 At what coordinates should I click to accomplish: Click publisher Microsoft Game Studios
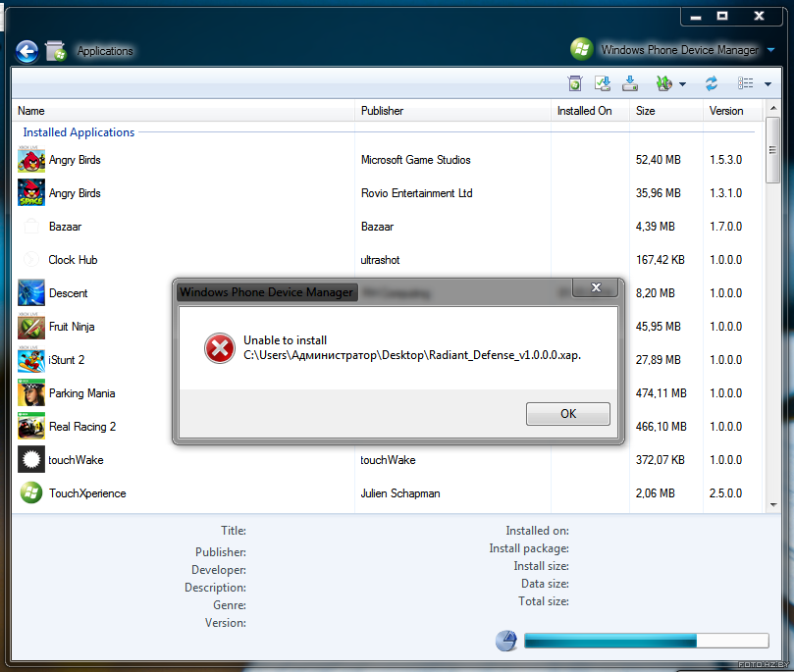coord(416,159)
